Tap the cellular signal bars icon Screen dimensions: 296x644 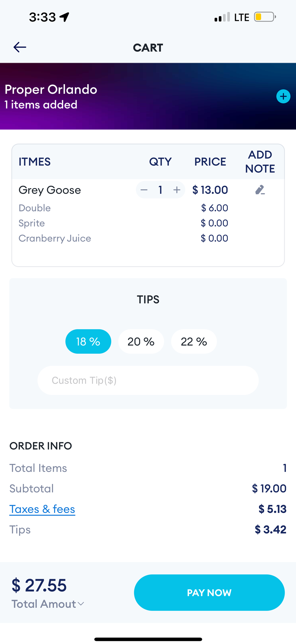[x=222, y=17]
